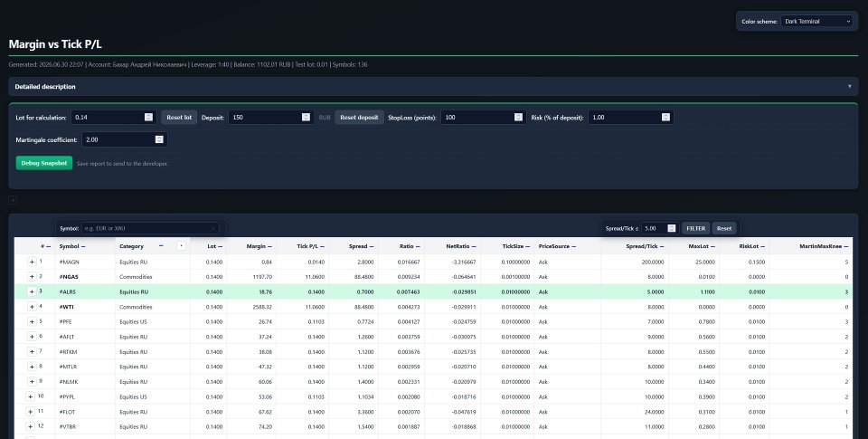The image size is (868, 439).
Task: Click the minus icon in Spread/Tick column header
Action: click(x=662, y=247)
